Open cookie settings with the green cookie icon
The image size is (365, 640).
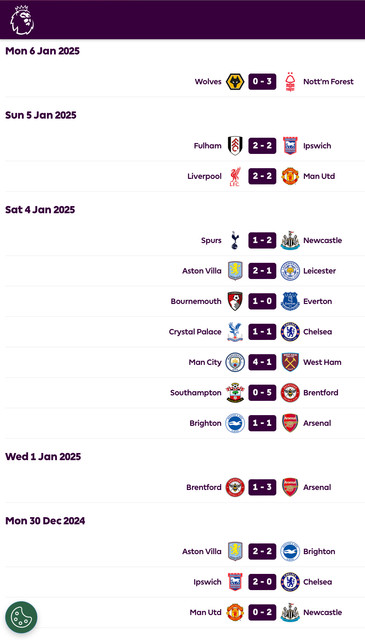click(x=21, y=617)
